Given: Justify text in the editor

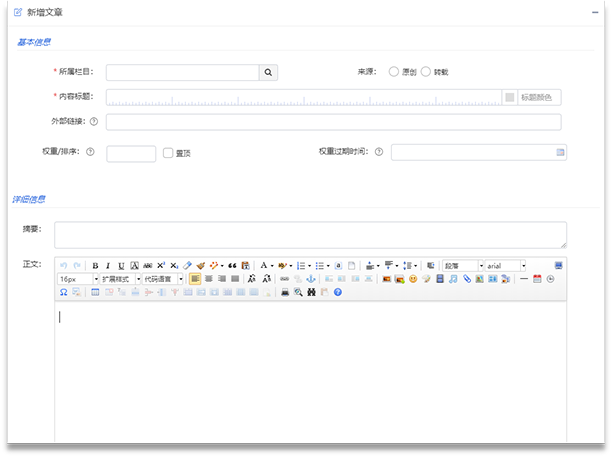Looking at the screenshot, I should click(x=235, y=279).
